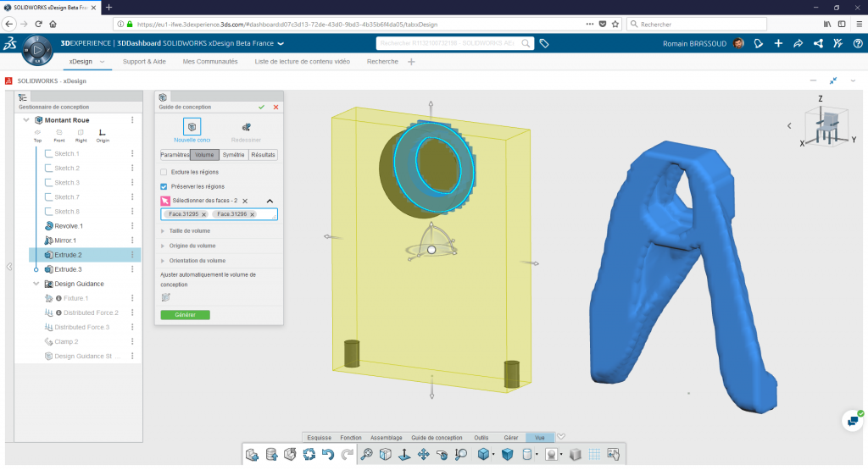Add a new dashboard tab with plus
Screen dimensions: 868x470
(411, 62)
